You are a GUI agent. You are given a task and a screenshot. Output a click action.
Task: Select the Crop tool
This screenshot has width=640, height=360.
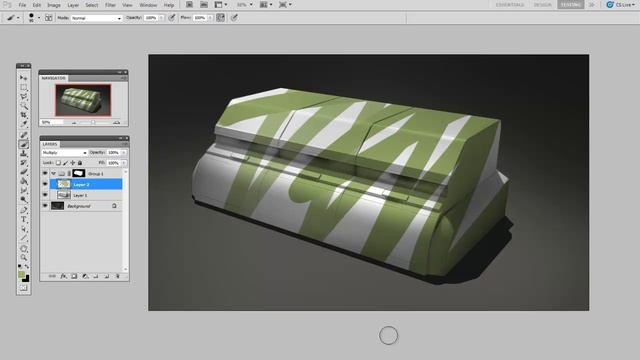[x=24, y=116]
